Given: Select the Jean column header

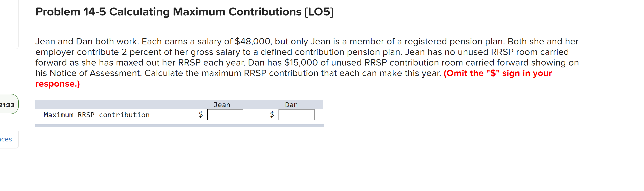Looking at the screenshot, I should point(222,105).
